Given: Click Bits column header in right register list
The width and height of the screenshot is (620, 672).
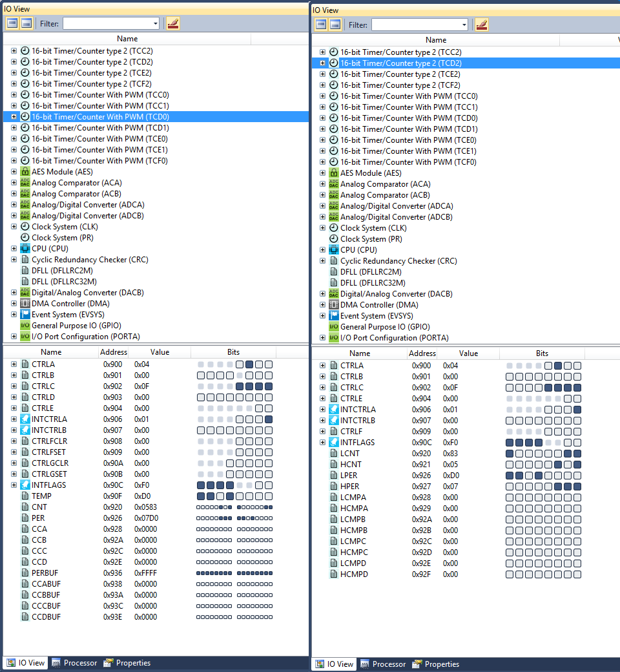Looking at the screenshot, I should click(x=542, y=353).
